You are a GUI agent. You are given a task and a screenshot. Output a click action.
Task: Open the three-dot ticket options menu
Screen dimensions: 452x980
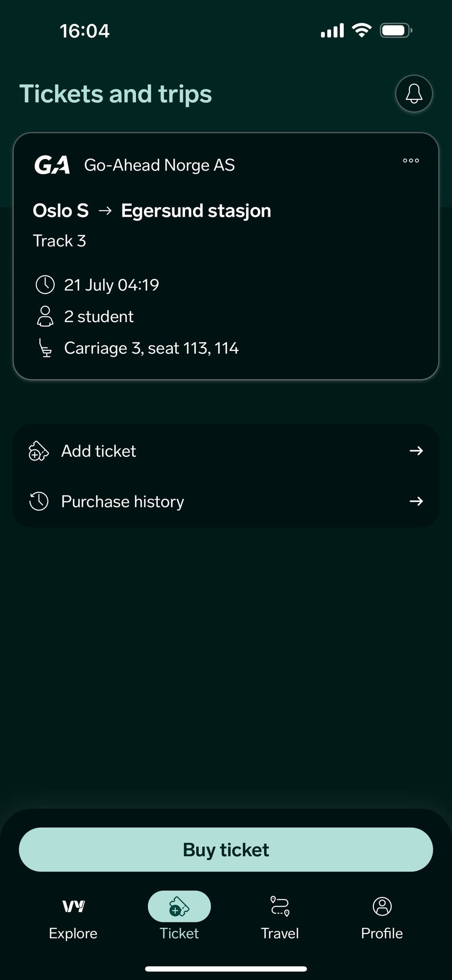[411, 161]
